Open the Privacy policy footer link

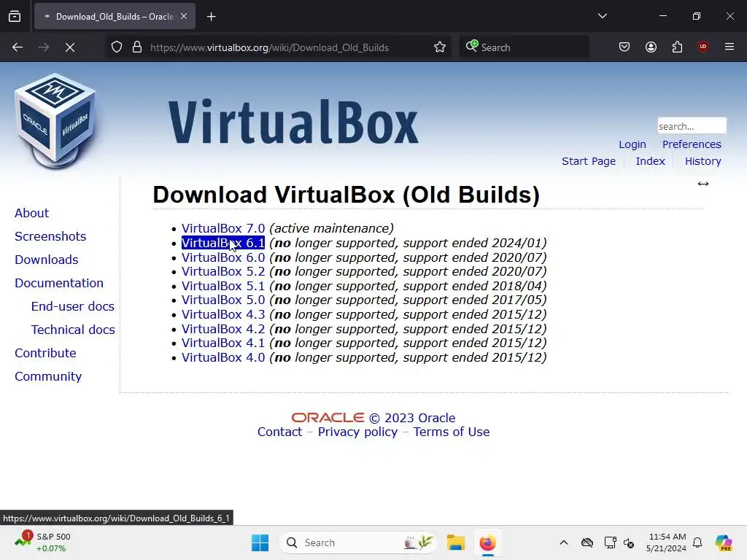(357, 432)
